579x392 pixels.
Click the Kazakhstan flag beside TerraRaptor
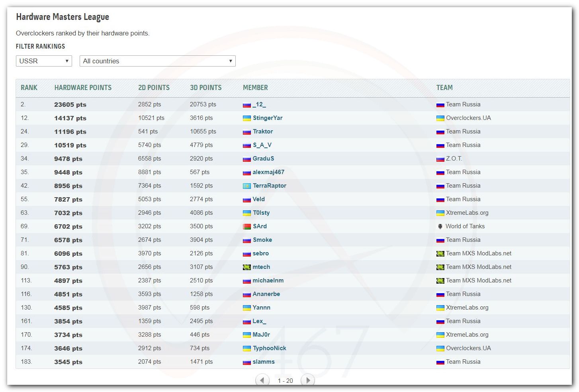(x=247, y=186)
